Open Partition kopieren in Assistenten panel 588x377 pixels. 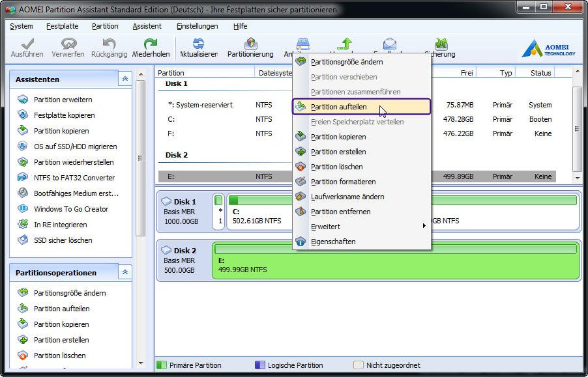coord(53,131)
